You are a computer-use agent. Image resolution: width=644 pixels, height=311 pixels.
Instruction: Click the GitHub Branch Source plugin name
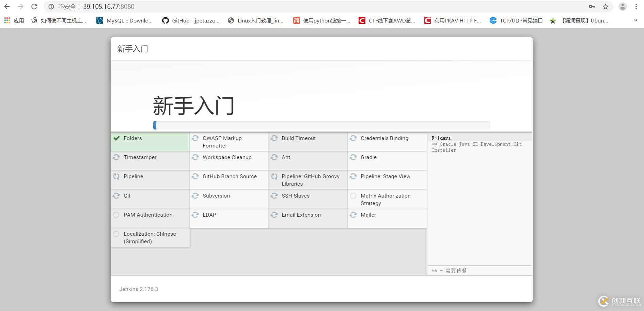(230, 176)
